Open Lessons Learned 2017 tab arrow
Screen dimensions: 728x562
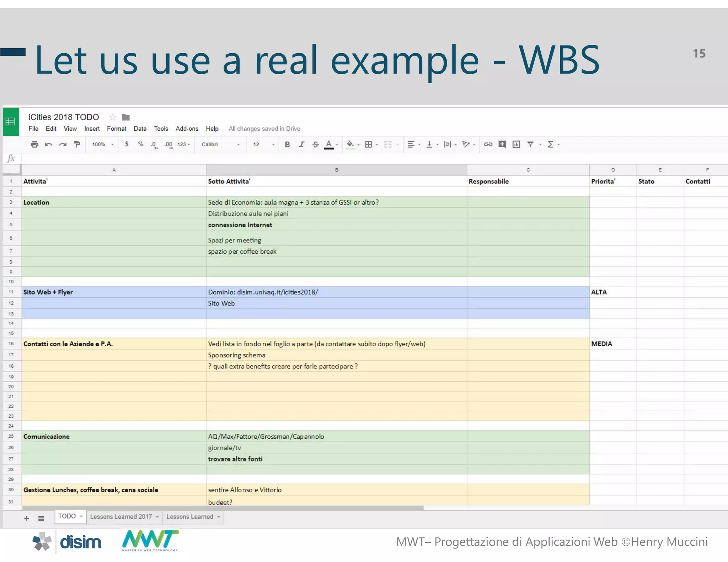157,517
